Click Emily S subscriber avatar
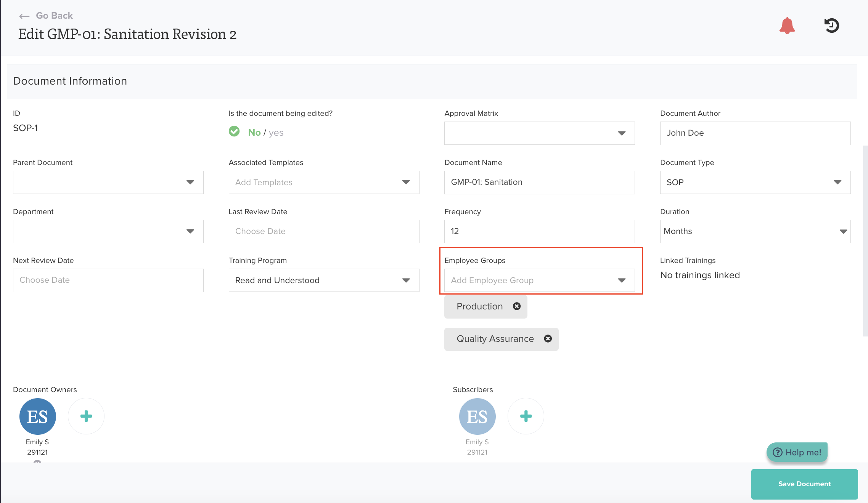The image size is (868, 503). point(477,416)
